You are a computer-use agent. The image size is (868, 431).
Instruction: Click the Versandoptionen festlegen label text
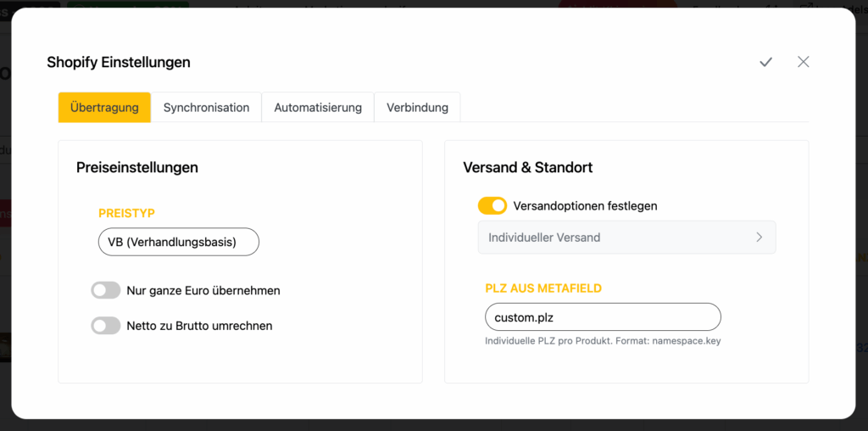tap(585, 205)
